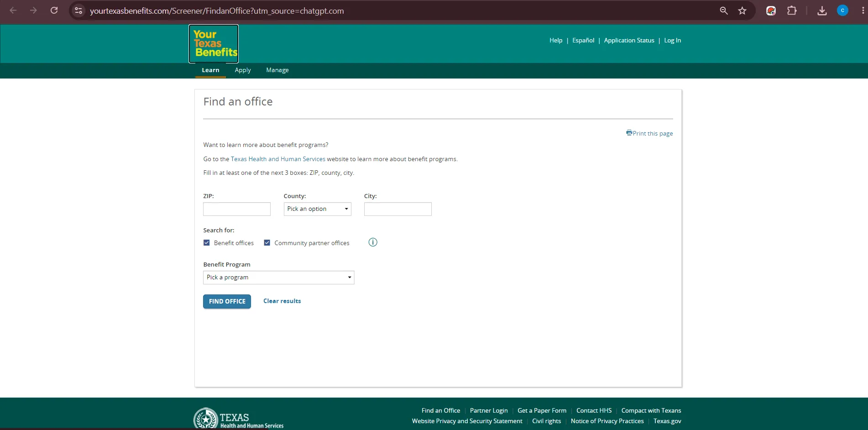The image size is (868, 430).
Task: Click the browser back arrow
Action: (13, 10)
